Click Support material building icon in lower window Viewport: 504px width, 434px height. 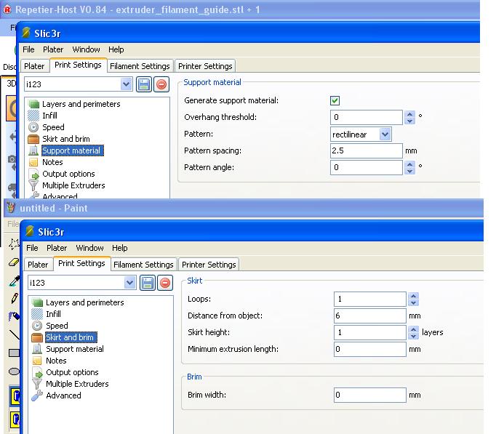pos(37,349)
